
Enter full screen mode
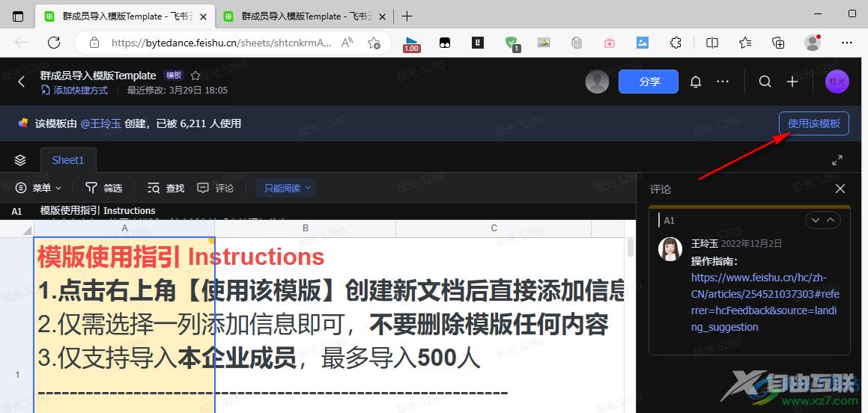point(837,160)
